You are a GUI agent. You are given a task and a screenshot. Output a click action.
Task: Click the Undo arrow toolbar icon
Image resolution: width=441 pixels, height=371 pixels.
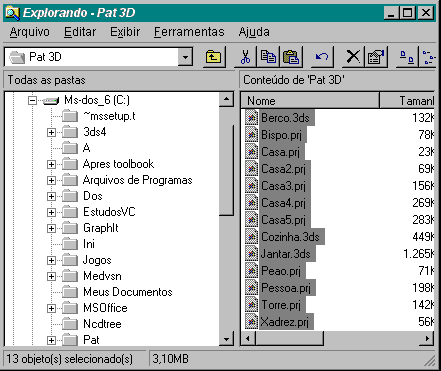[x=322, y=57]
